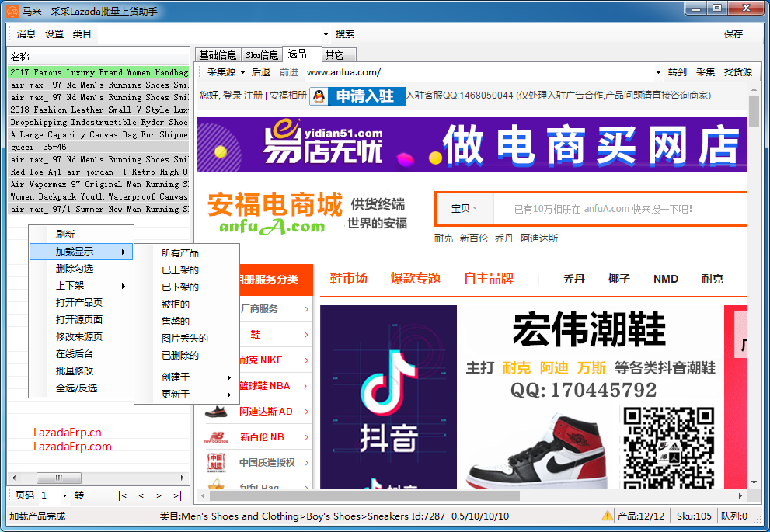This screenshot has height=532, width=770.
Task: Click the Adidas shoe icon in category list
Action: tap(216, 412)
